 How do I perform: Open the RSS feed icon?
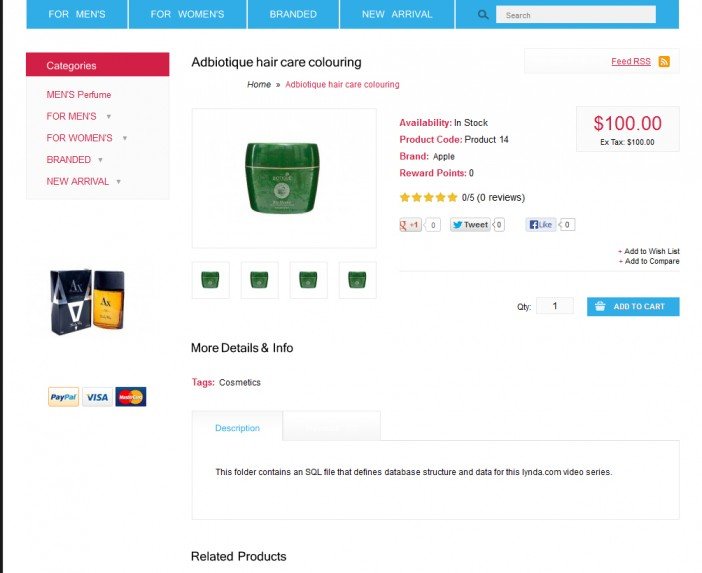coord(664,62)
